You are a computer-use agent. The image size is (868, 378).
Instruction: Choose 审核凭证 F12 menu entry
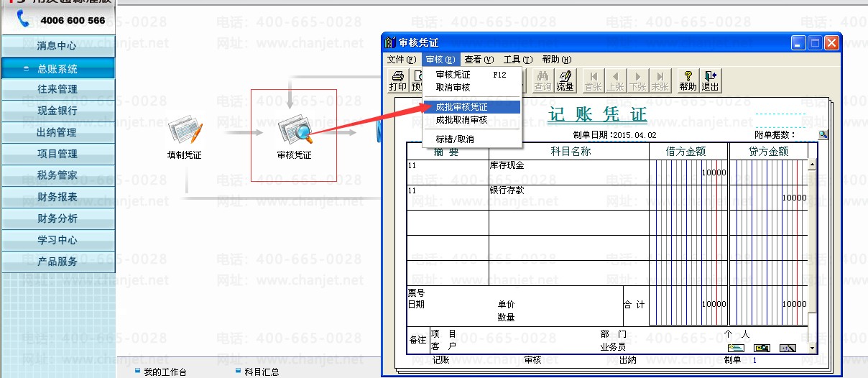(471, 75)
